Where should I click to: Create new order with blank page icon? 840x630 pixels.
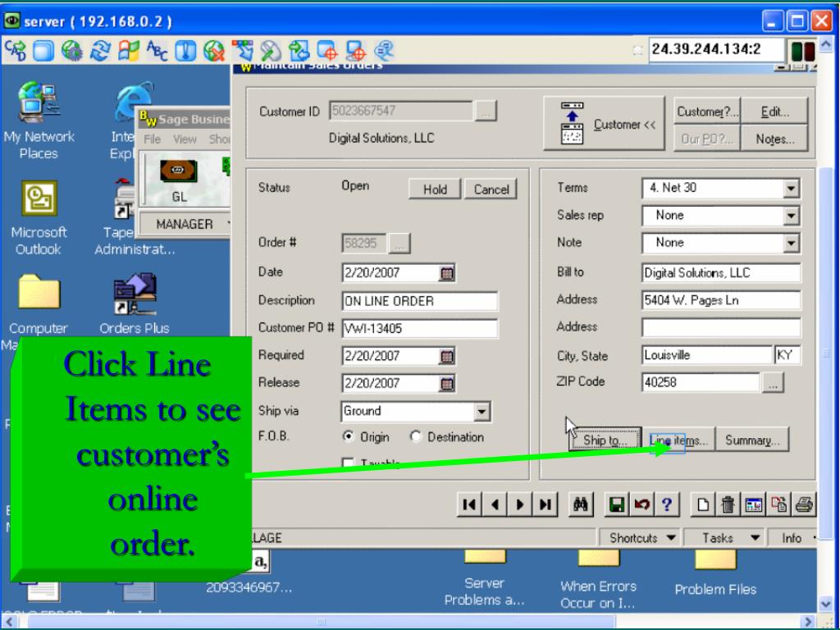click(703, 504)
